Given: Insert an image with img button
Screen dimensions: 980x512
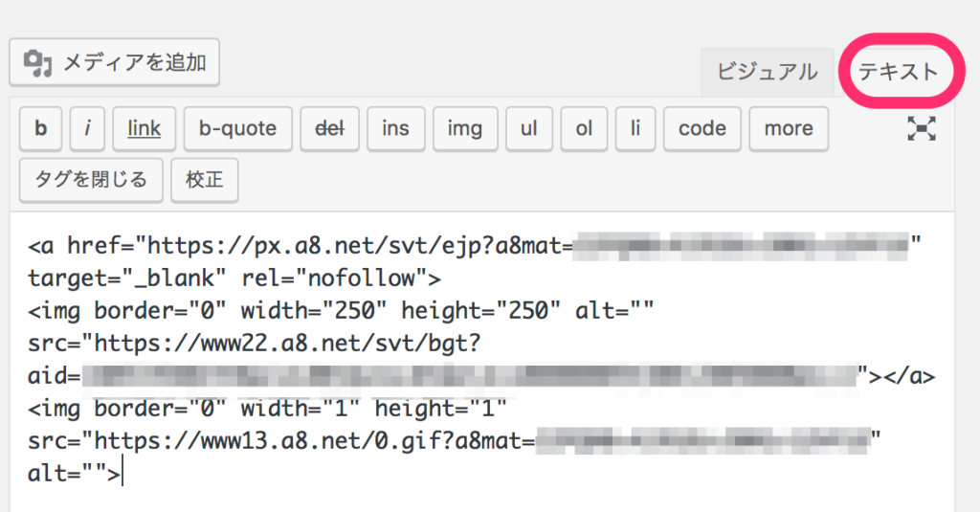Looking at the screenshot, I should pos(464,128).
